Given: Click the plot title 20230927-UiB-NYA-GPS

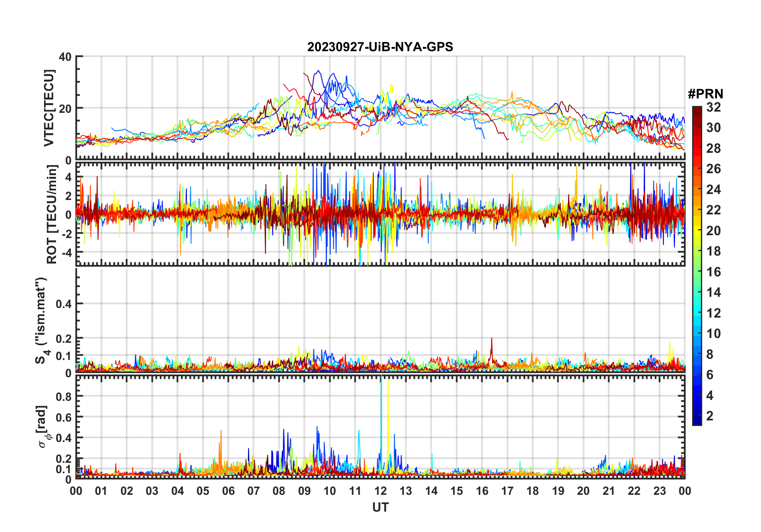Looking at the screenshot, I should 380,47.
